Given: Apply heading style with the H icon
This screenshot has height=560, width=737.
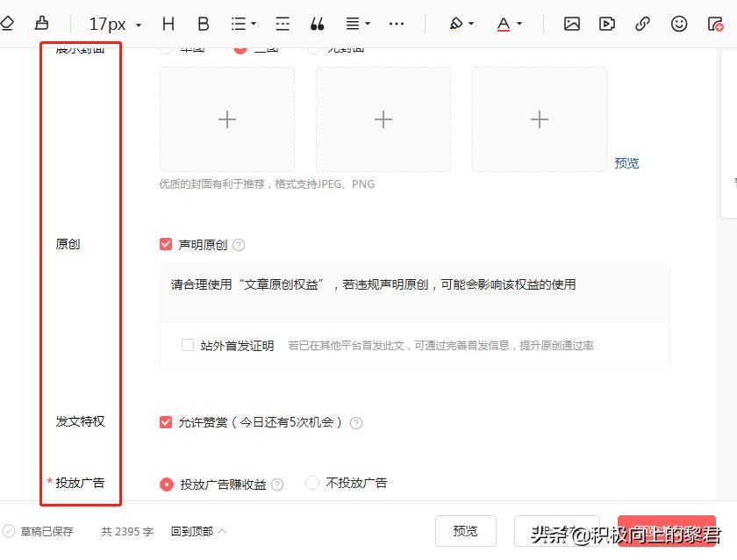Looking at the screenshot, I should pos(168,24).
